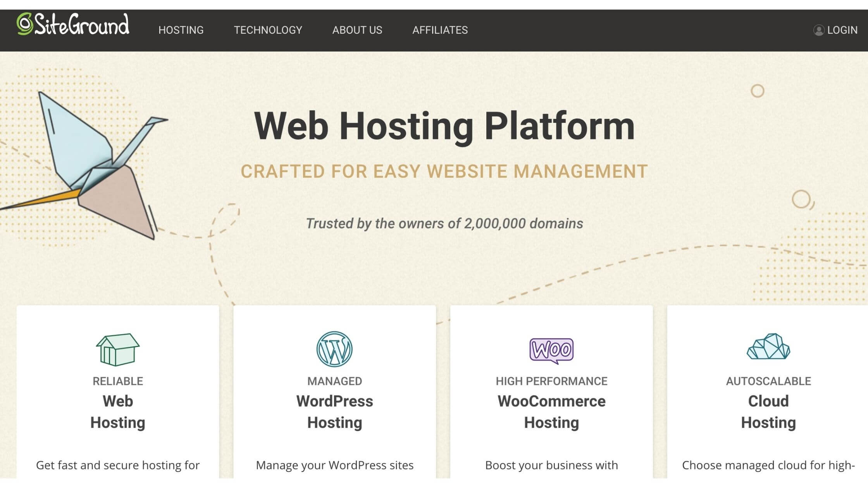The height and width of the screenshot is (488, 868).
Task: Click the origami crane illustration
Action: pyautogui.click(x=85, y=166)
